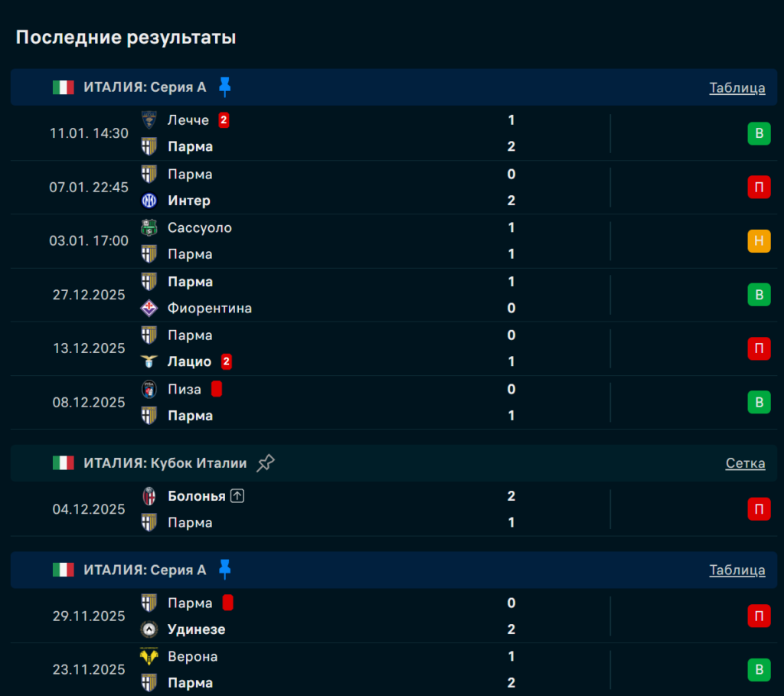The image size is (784, 696).
Task: Click the green В badge for Лечче match
Action: point(759,134)
